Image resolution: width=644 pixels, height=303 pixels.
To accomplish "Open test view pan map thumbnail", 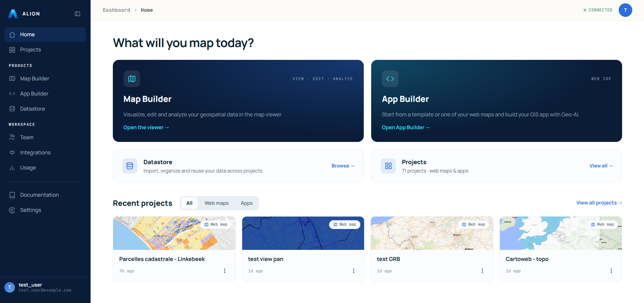I will [303, 233].
